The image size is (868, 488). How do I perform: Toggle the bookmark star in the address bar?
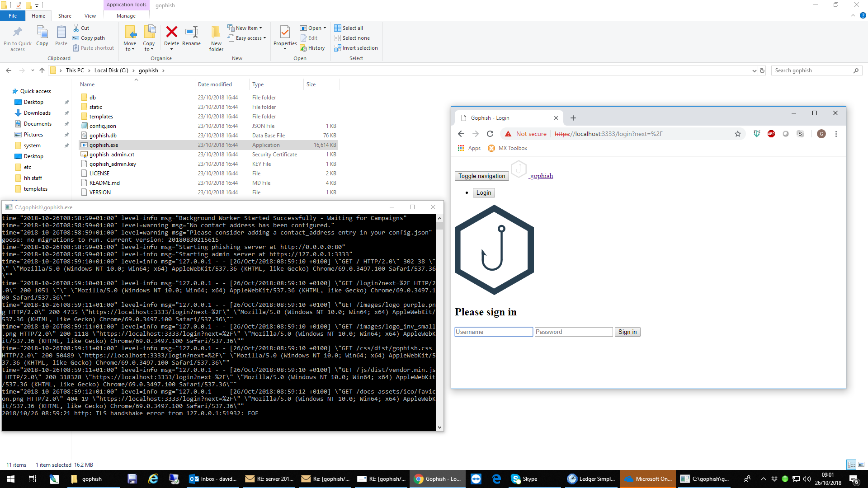[x=738, y=134]
